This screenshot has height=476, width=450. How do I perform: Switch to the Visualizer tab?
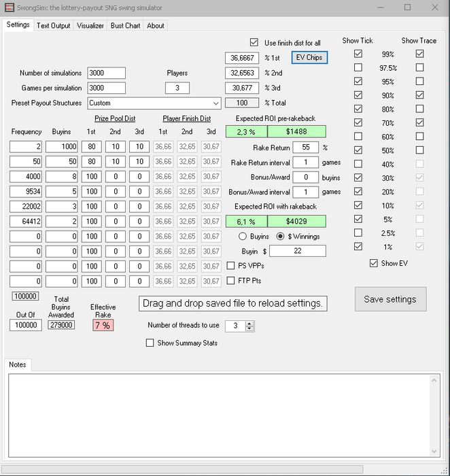(x=90, y=26)
